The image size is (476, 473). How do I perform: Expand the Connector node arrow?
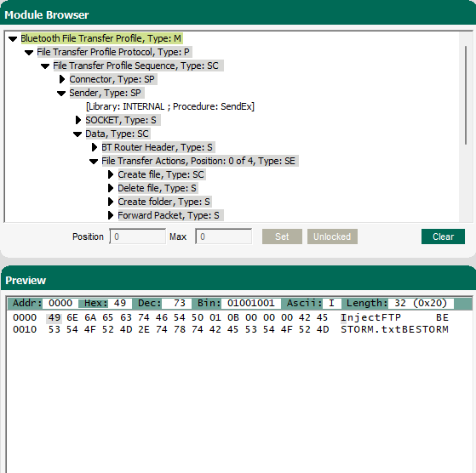tap(62, 79)
